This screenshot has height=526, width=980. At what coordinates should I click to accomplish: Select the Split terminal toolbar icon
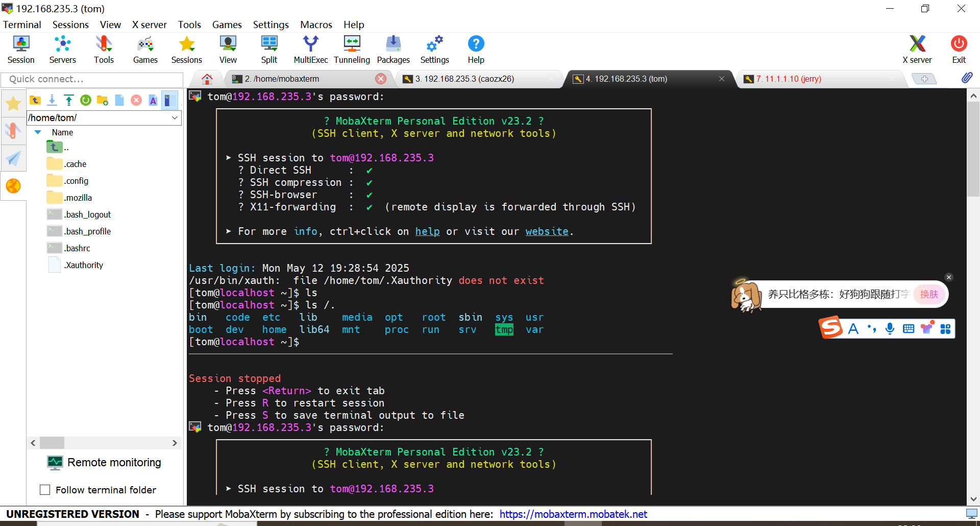pos(269,50)
